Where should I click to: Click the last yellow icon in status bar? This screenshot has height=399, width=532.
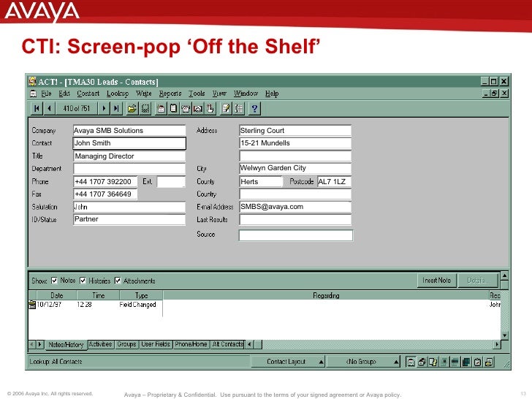coord(489,362)
